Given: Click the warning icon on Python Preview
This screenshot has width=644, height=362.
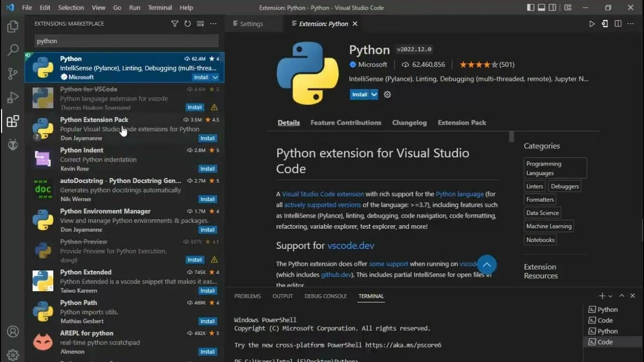Looking at the screenshot, I should tap(214, 260).
